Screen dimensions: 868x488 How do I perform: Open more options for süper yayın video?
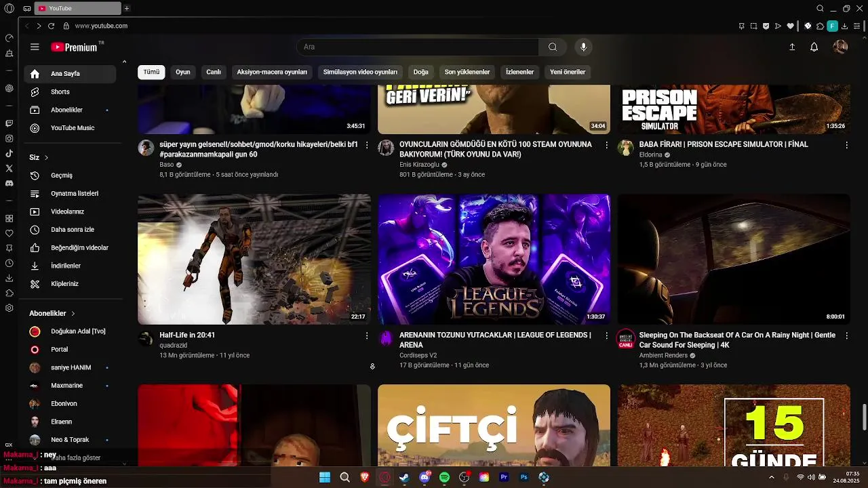[367, 145]
